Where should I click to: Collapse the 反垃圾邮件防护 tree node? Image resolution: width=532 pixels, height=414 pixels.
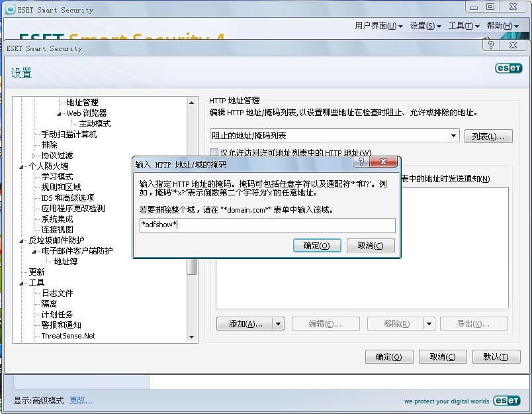coord(21,241)
